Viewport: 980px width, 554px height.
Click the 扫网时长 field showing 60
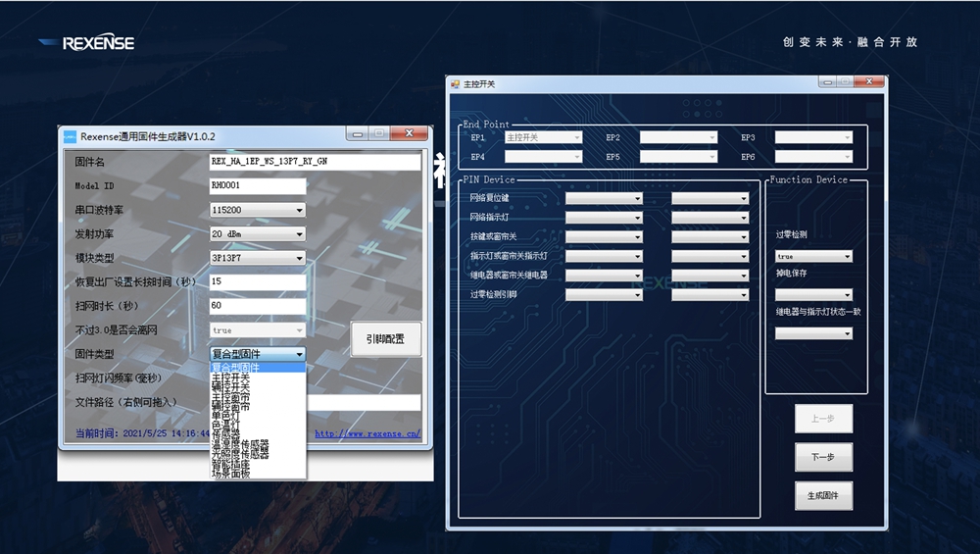(257, 306)
